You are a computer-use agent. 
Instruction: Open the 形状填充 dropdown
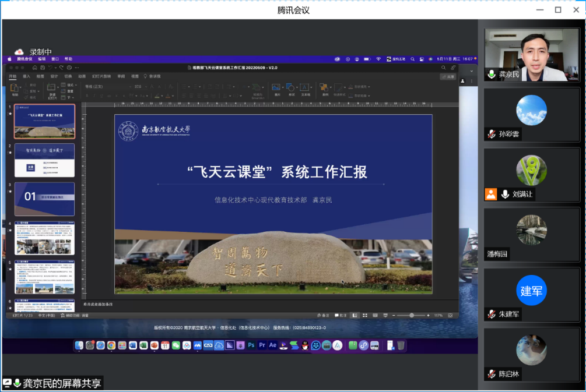point(359,87)
